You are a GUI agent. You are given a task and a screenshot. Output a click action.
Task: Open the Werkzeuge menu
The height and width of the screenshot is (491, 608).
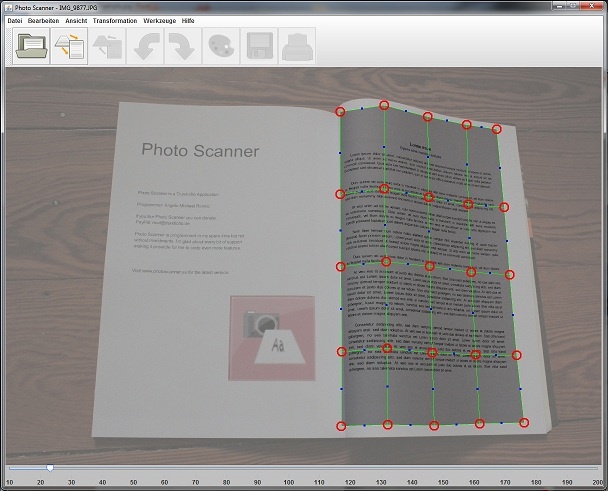coord(159,21)
